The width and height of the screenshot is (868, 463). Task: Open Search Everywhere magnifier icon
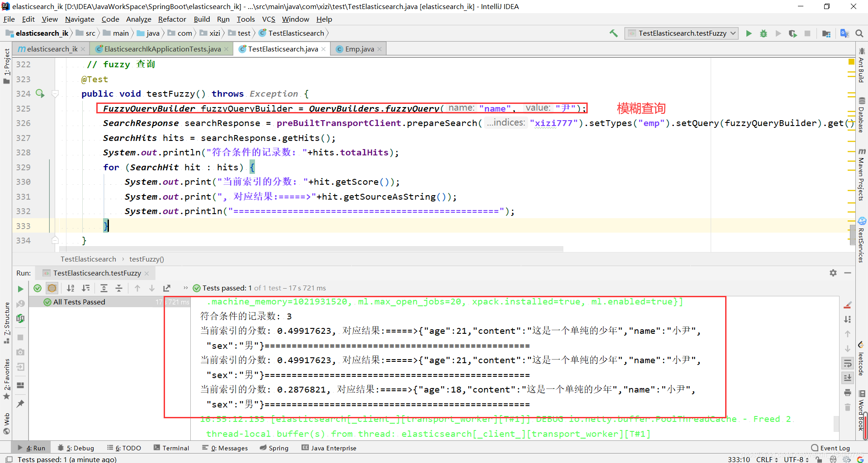pos(859,33)
